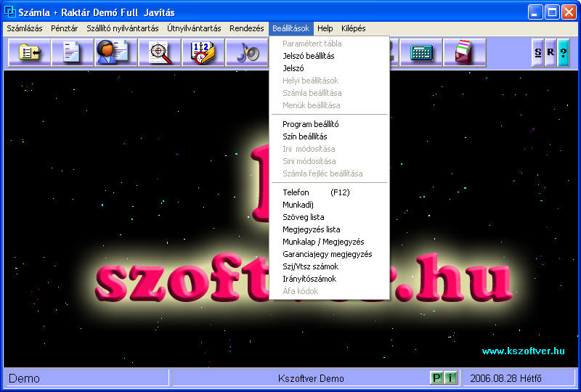Close the Számla + Raktár window
This screenshot has width=581, height=392.
pos(569,12)
